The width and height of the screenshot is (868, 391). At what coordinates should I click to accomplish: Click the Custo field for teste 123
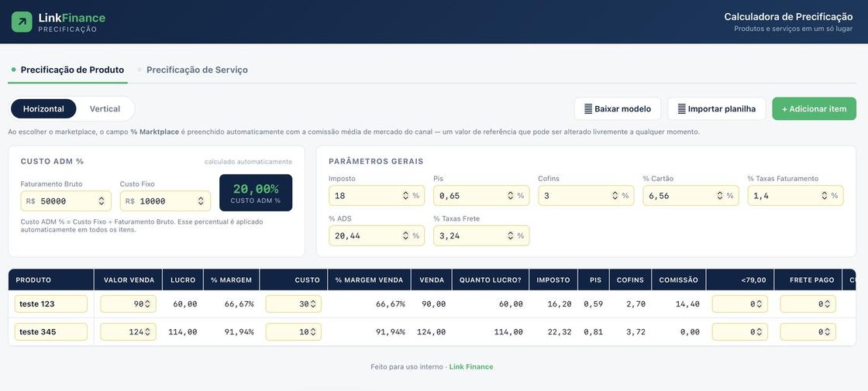(x=294, y=304)
